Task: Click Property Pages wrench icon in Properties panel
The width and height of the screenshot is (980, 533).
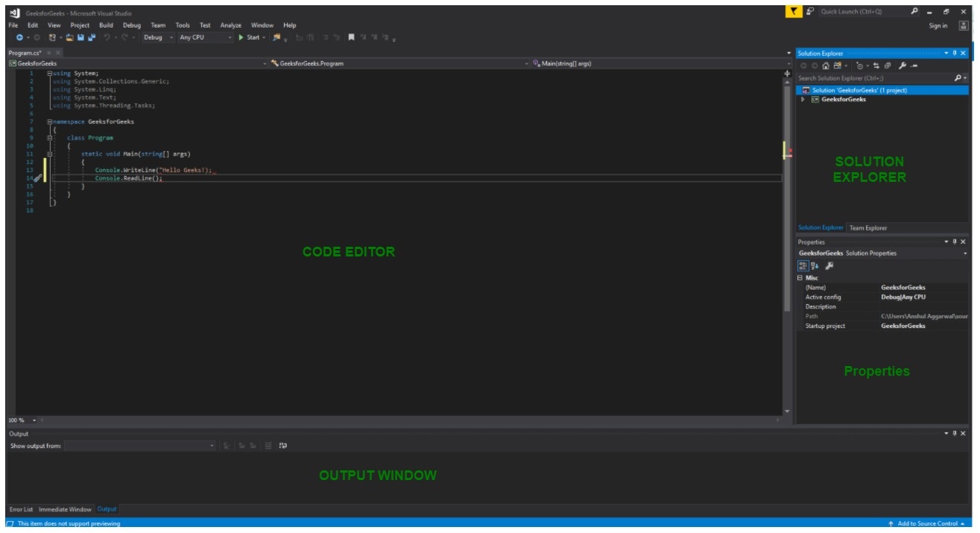Action: pyautogui.click(x=829, y=265)
